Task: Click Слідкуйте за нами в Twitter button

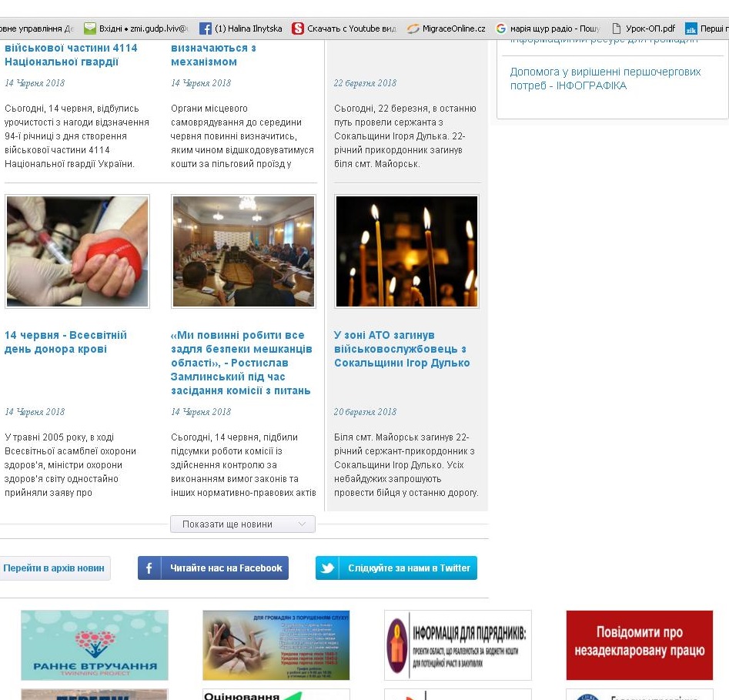Action: [396, 568]
